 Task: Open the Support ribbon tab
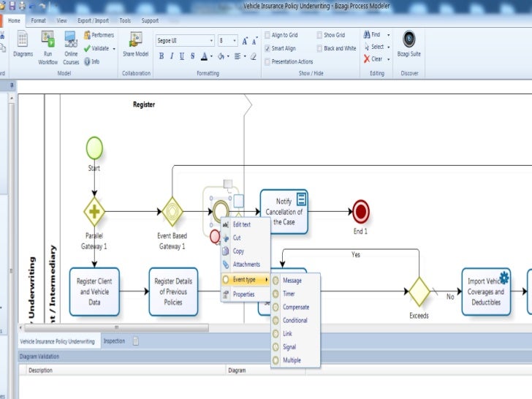(x=150, y=20)
